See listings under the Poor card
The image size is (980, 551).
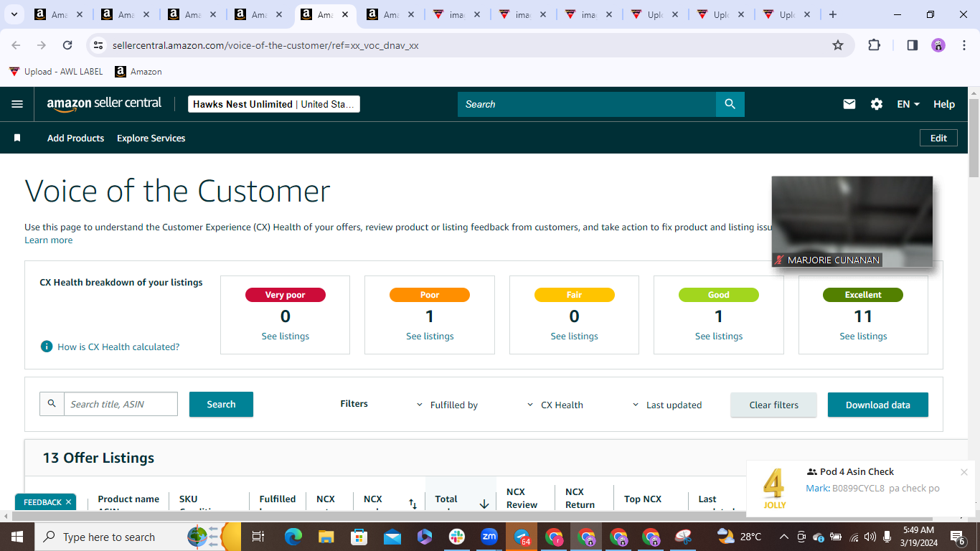point(430,336)
